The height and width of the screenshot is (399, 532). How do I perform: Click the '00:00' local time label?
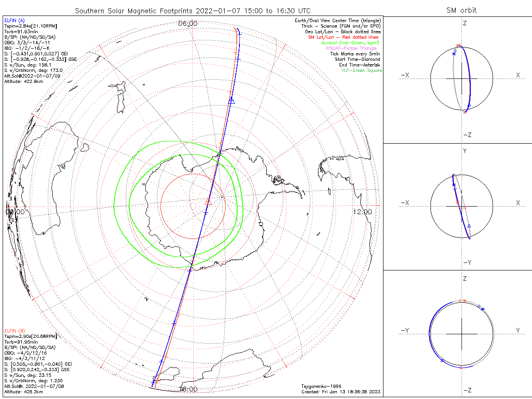tap(15, 212)
